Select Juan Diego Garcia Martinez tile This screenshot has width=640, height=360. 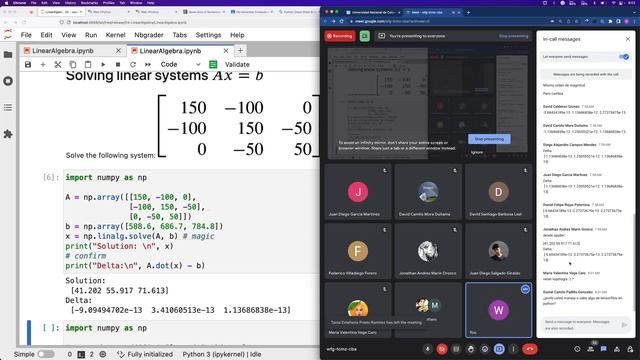[x=358, y=191]
